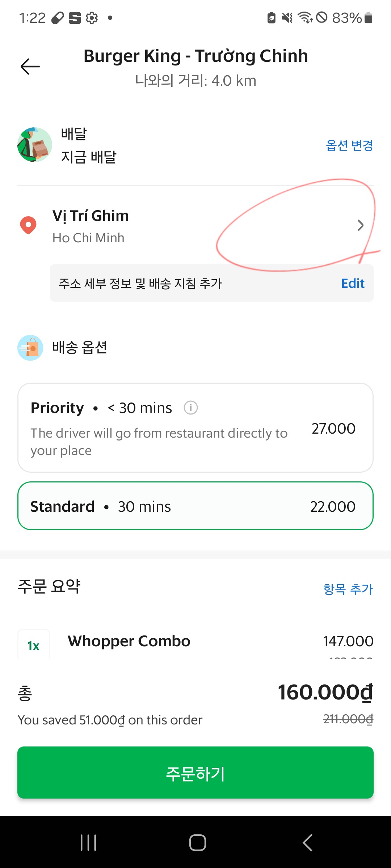Select the Standard 30 mins delivery option
This screenshot has height=868, width=391.
click(195, 506)
